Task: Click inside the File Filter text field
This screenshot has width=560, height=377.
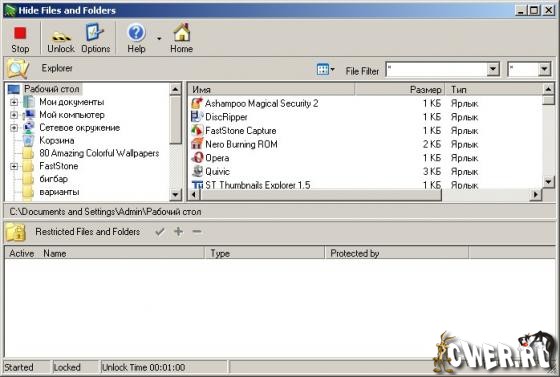Action: (436, 69)
